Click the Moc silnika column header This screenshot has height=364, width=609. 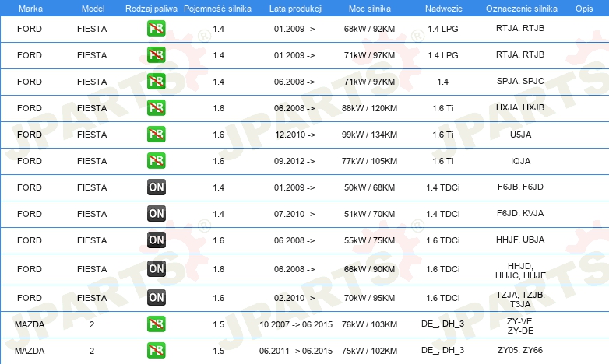370,9
